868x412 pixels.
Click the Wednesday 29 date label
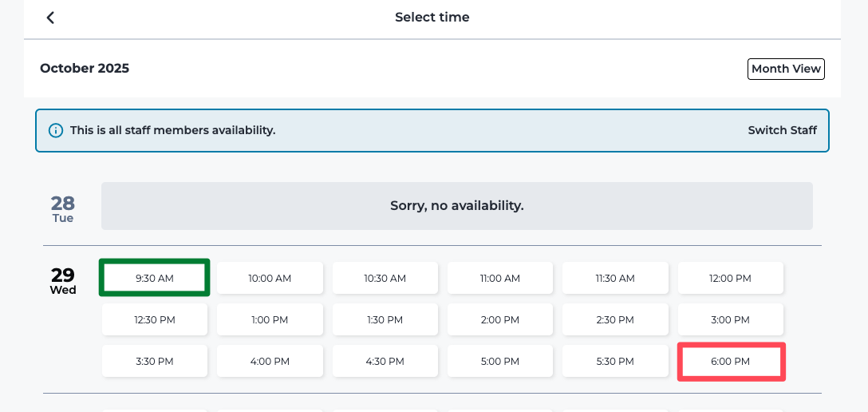(63, 280)
